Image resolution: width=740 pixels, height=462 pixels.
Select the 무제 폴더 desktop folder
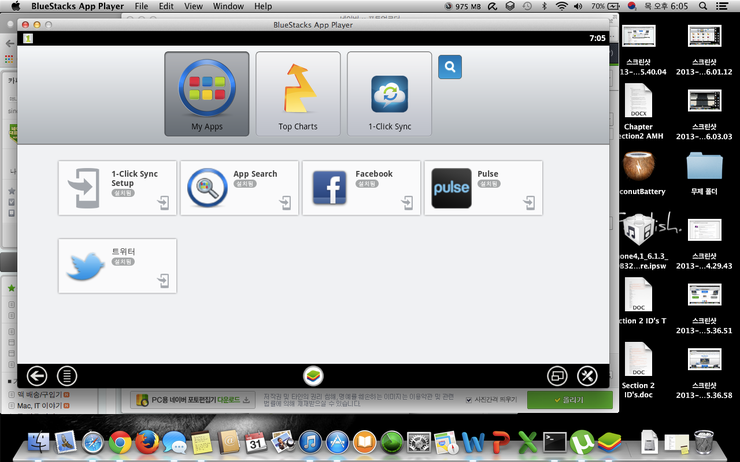(x=704, y=166)
